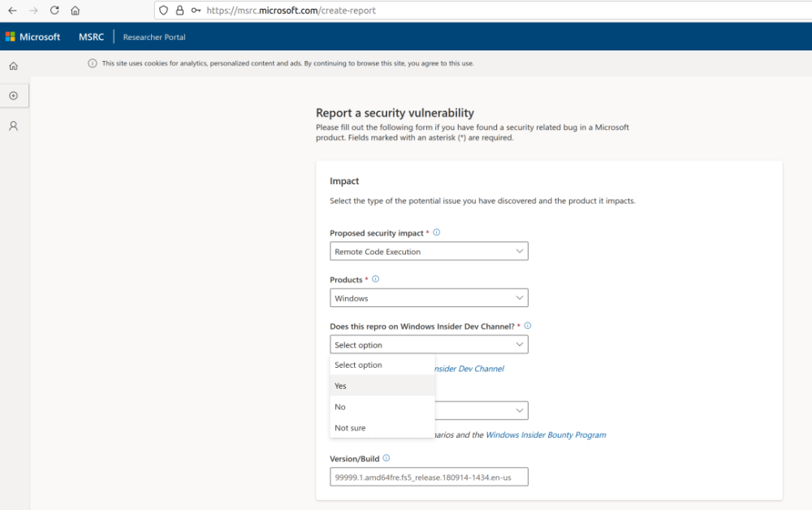The width and height of the screenshot is (812, 510).
Task: Open the Windows Insider Bounty Program link
Action: click(x=546, y=434)
